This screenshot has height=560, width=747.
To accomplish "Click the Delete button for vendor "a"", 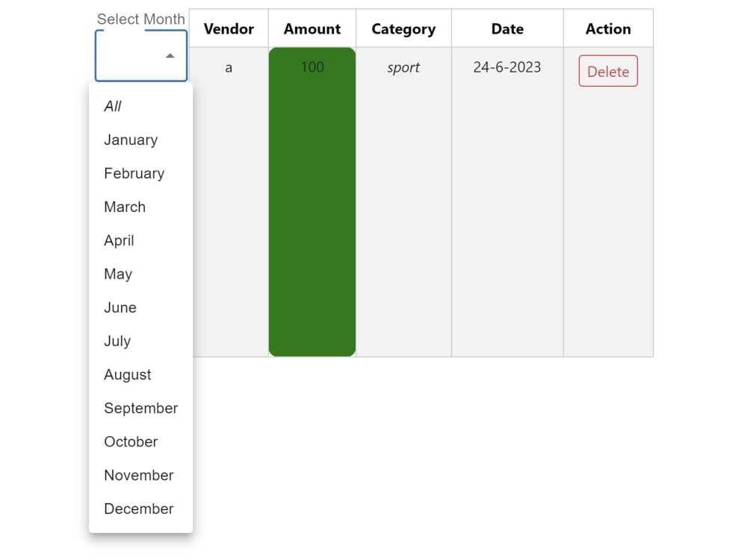I will point(607,71).
